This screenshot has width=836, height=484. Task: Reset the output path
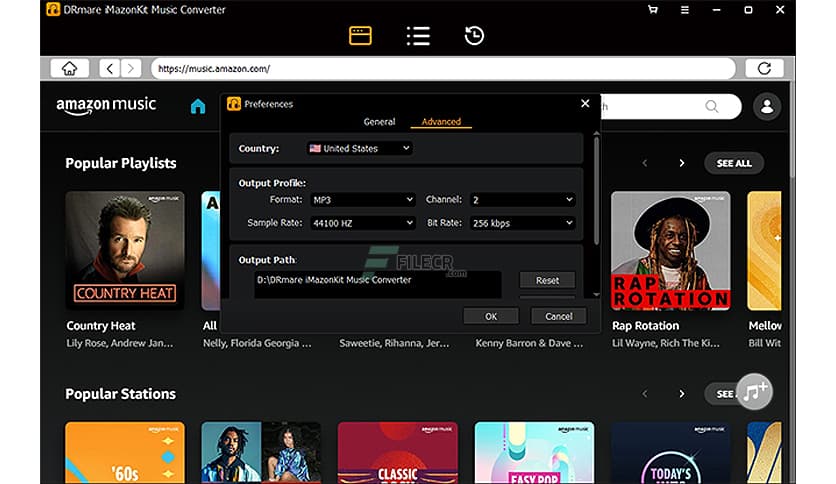pos(548,280)
